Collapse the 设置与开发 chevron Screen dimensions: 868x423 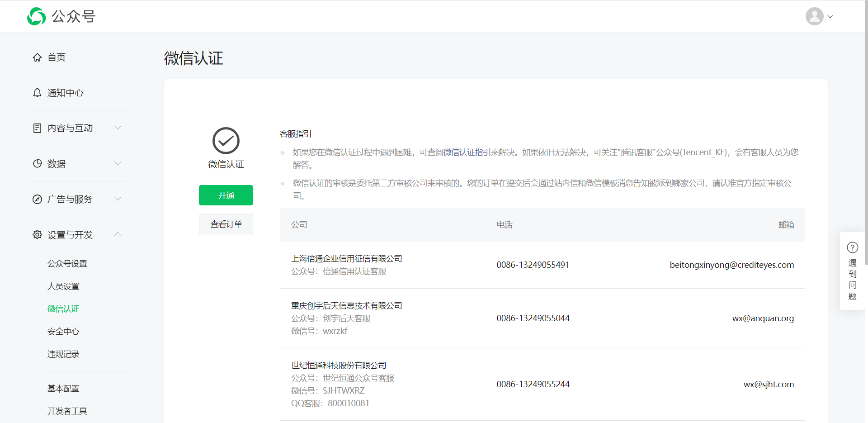pos(118,234)
